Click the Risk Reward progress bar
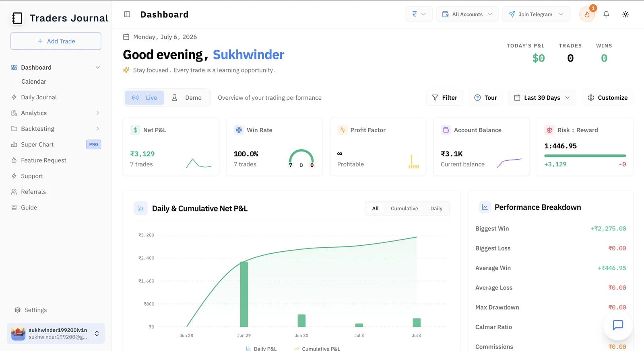Image resolution: width=644 pixels, height=351 pixels. click(x=585, y=156)
